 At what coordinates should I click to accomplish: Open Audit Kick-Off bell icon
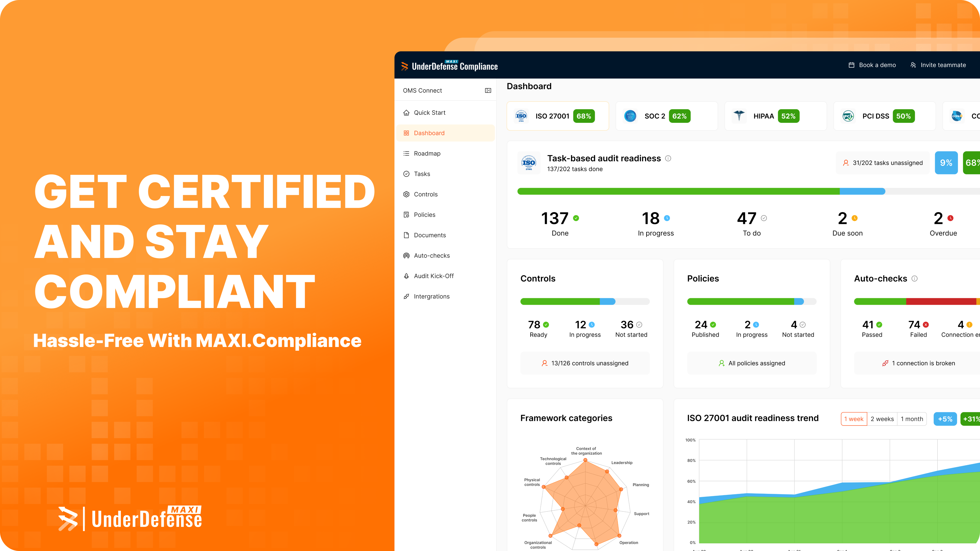(x=407, y=276)
